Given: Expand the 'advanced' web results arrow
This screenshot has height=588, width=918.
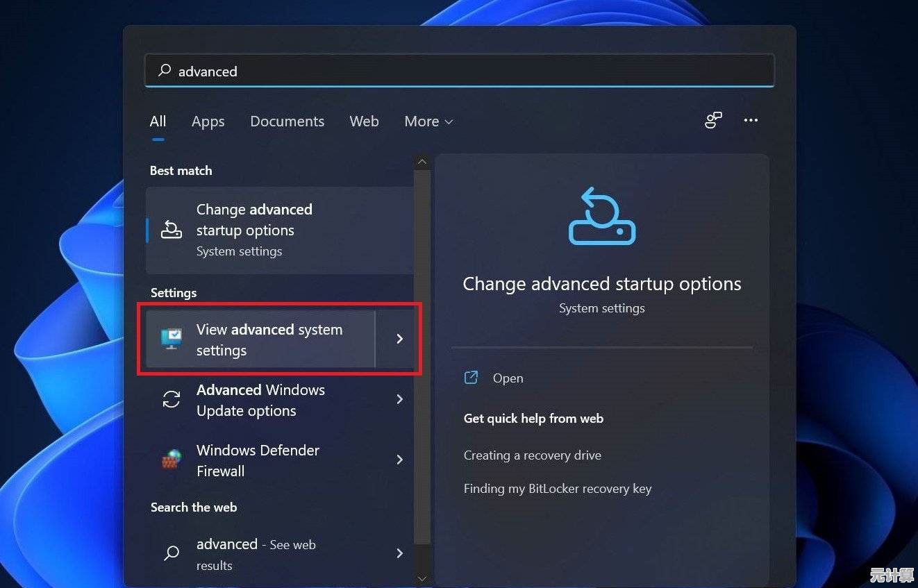Looking at the screenshot, I should [x=399, y=553].
